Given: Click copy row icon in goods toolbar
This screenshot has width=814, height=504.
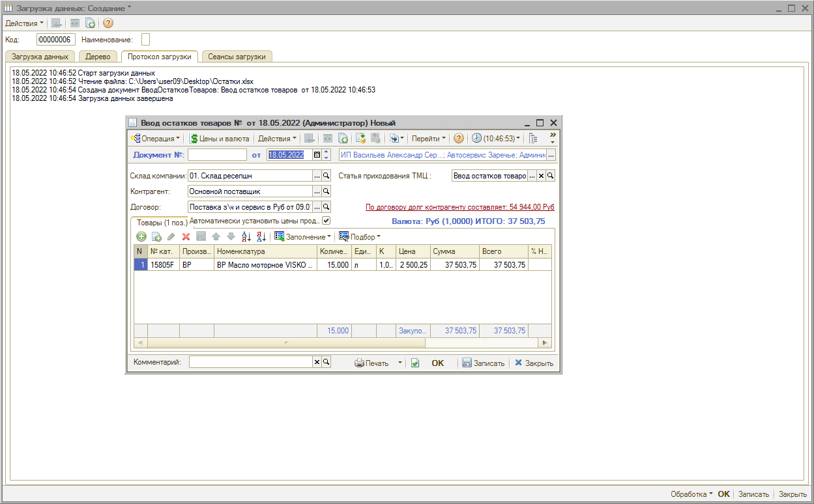Looking at the screenshot, I should click(x=156, y=237).
